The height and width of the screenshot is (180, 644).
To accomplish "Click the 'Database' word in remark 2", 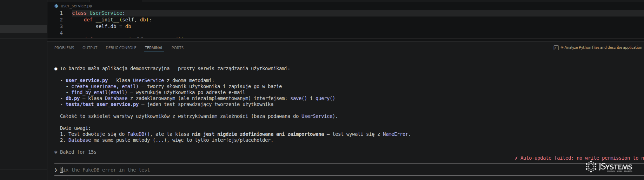I will click(x=80, y=140).
